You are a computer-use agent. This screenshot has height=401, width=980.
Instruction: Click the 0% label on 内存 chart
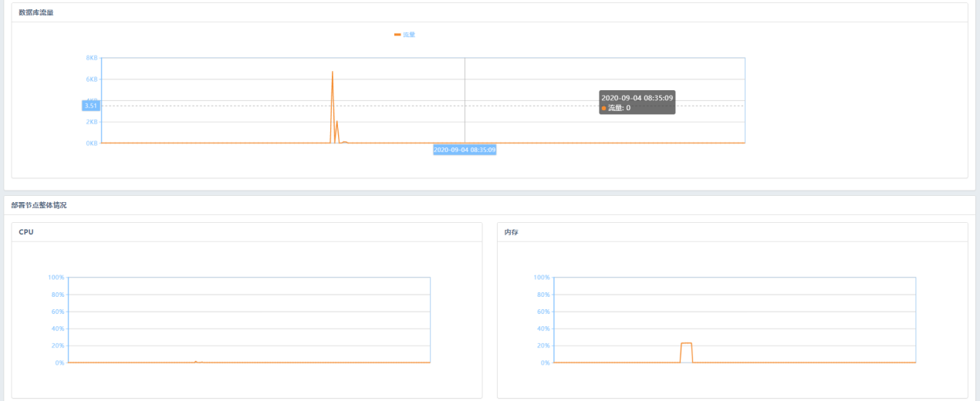(545, 362)
